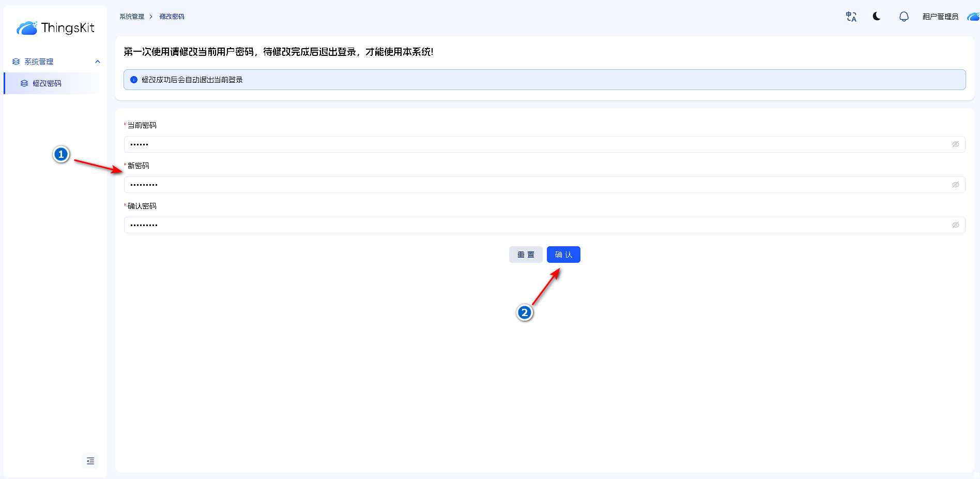Open the notification bell

point(904,17)
